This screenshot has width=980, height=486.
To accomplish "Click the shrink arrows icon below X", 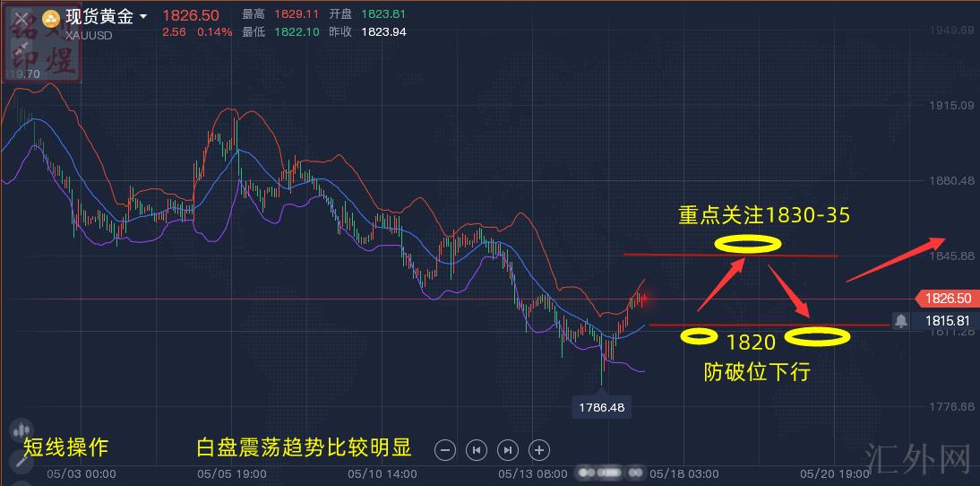I will click(22, 48).
